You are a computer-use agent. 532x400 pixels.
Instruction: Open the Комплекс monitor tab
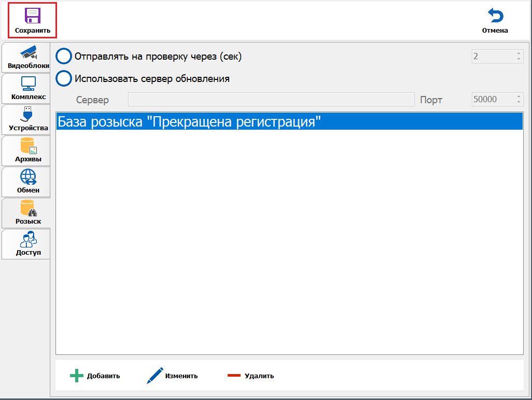click(x=27, y=88)
